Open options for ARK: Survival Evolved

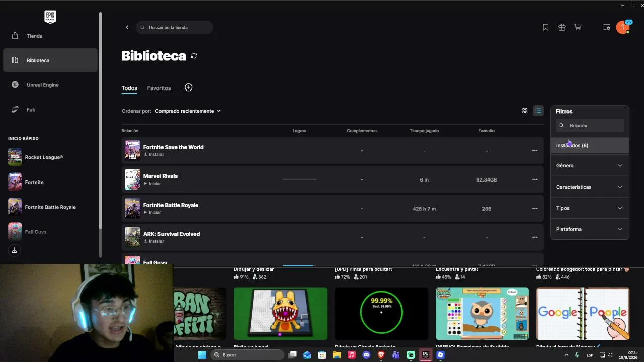pyautogui.click(x=535, y=237)
